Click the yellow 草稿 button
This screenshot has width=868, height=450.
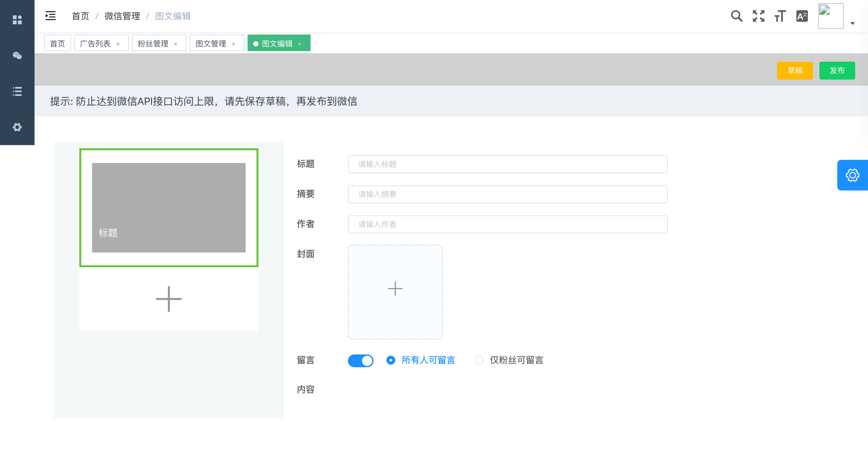pyautogui.click(x=794, y=70)
